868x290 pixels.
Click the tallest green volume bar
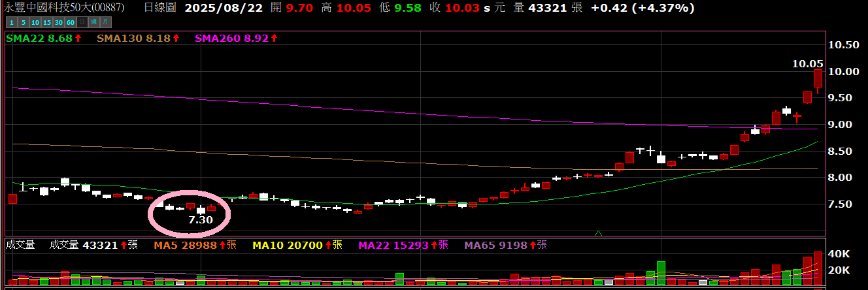pyautogui.click(x=661, y=273)
